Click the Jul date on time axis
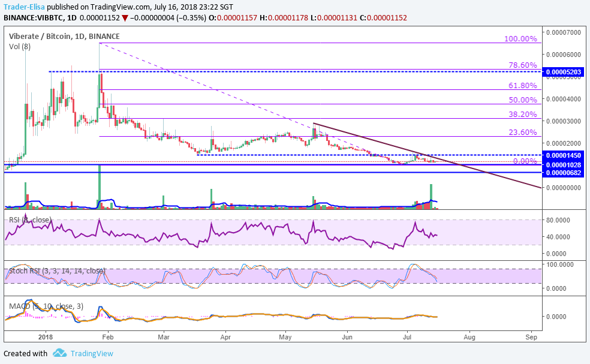Viewport: 590px width, 364px height. click(407, 337)
